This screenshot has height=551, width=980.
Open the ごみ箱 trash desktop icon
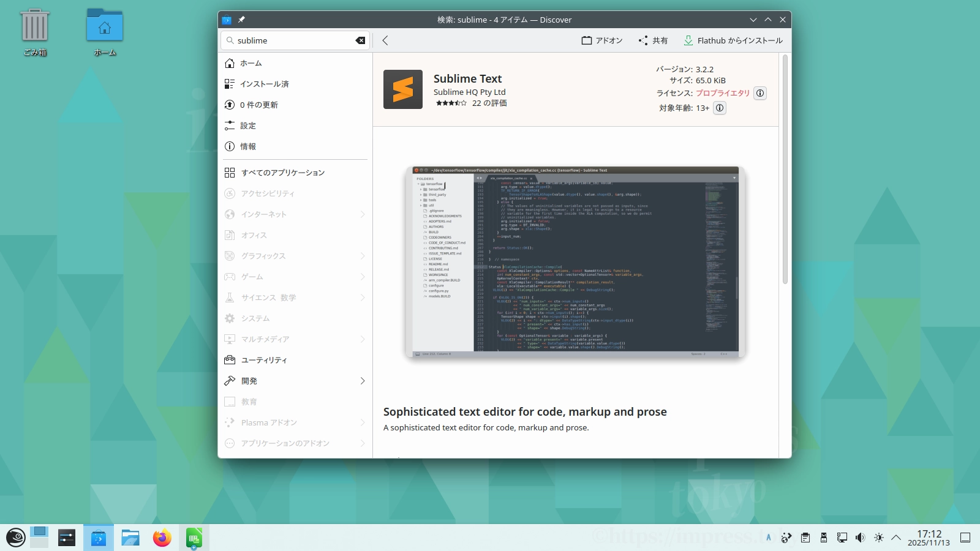[35, 32]
